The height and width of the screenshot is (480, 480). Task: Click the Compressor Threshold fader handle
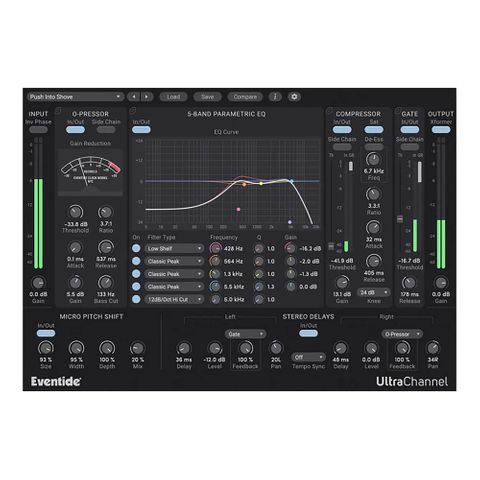pos(331,246)
